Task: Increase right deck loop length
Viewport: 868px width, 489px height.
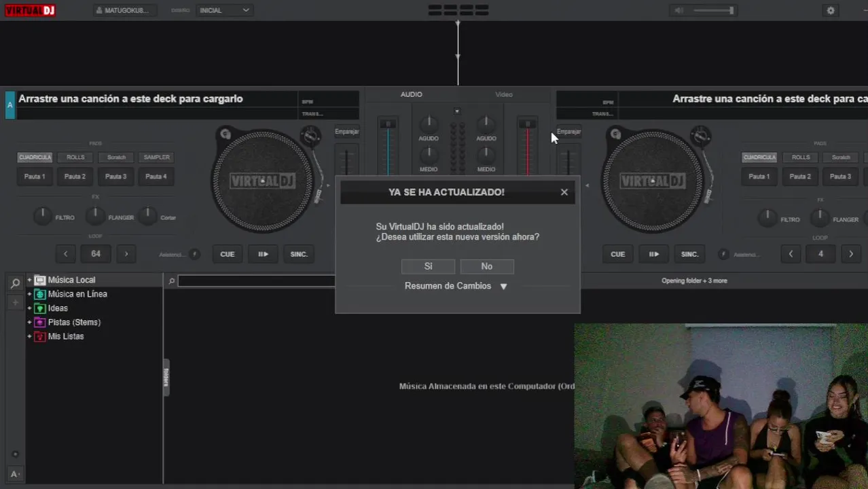Action: click(x=851, y=254)
